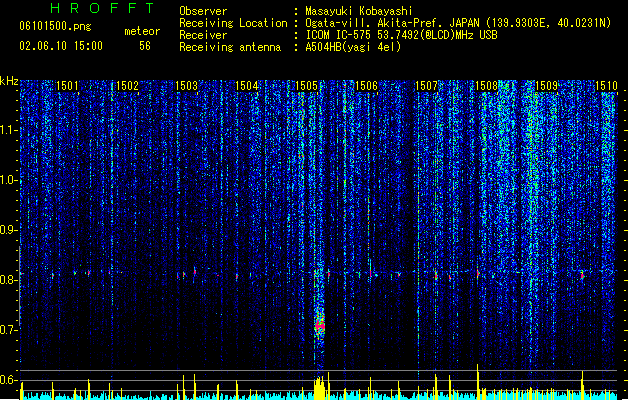
Task: Click the meteor label
Action: coord(142,31)
